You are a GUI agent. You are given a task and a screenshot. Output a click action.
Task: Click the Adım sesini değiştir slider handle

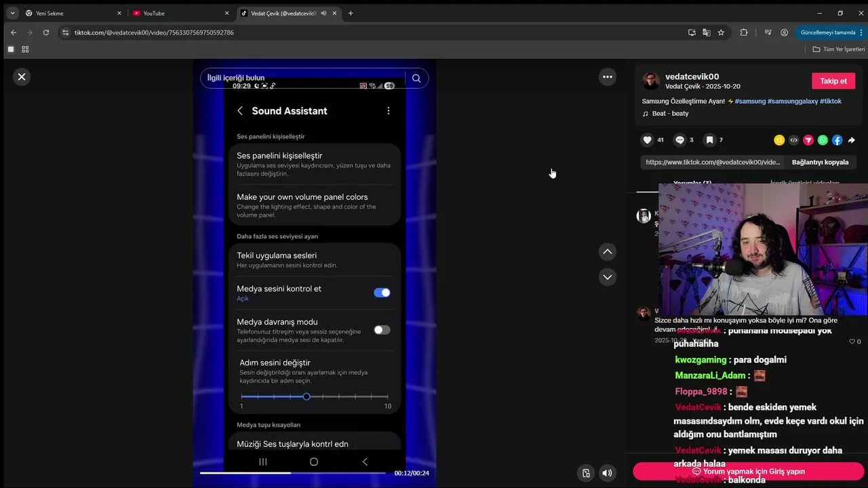pyautogui.click(x=307, y=396)
